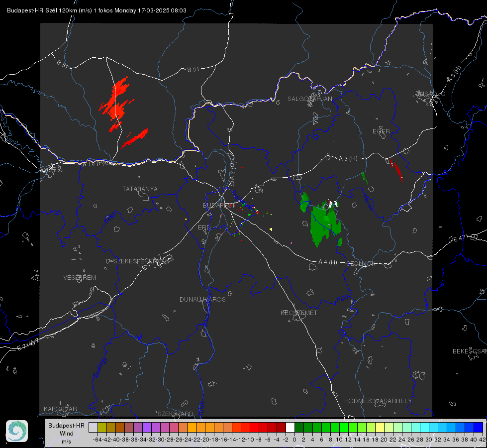Click the BUDAPEST city label
The height and width of the screenshot is (448, 487).
[219, 205]
